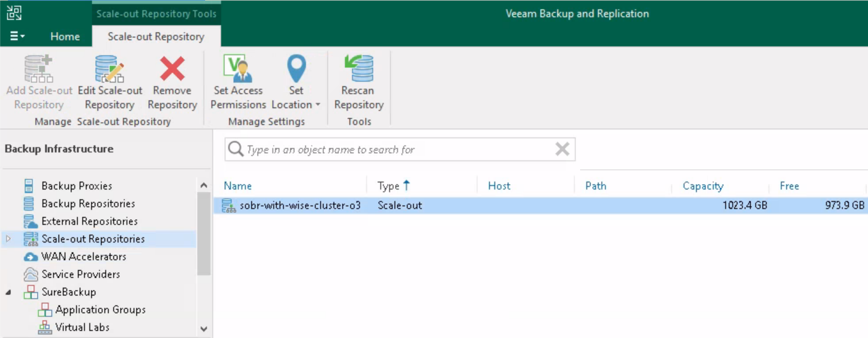Click the Scale-out type cell
The width and height of the screenshot is (868, 338).
tap(400, 205)
